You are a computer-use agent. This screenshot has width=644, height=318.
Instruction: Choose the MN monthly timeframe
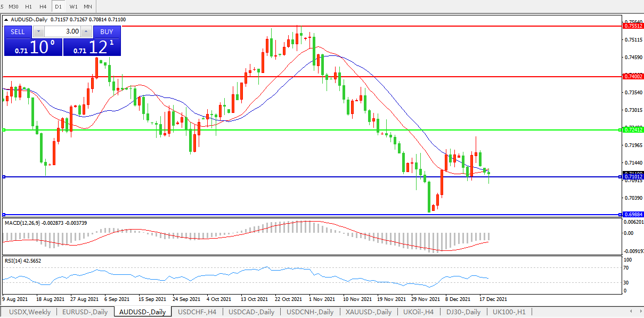pos(88,6)
